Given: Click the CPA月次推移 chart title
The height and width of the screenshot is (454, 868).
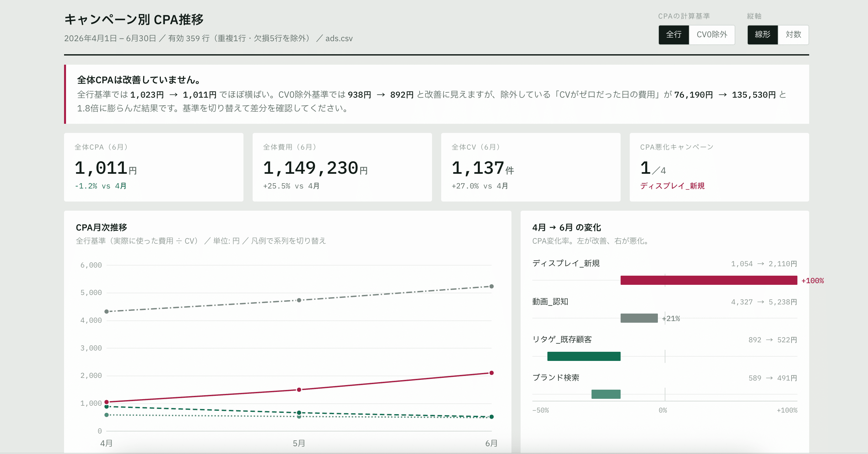Looking at the screenshot, I should click(x=101, y=227).
